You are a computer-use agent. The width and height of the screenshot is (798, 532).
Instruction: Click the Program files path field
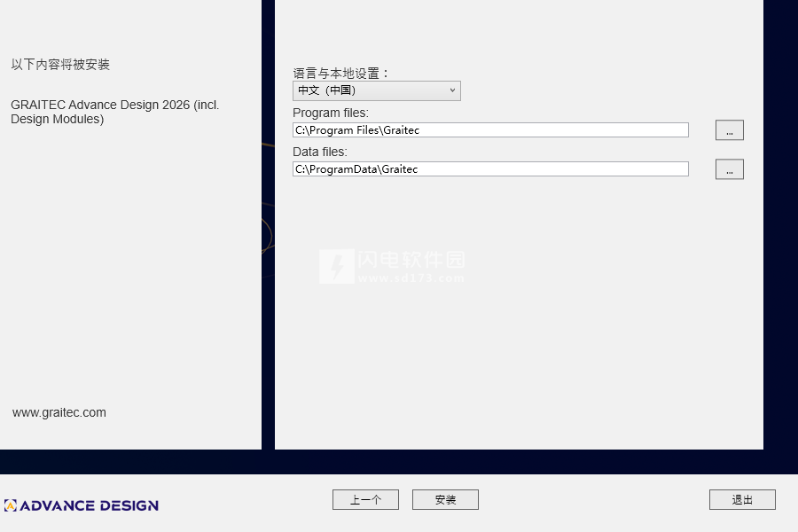pyautogui.click(x=490, y=129)
